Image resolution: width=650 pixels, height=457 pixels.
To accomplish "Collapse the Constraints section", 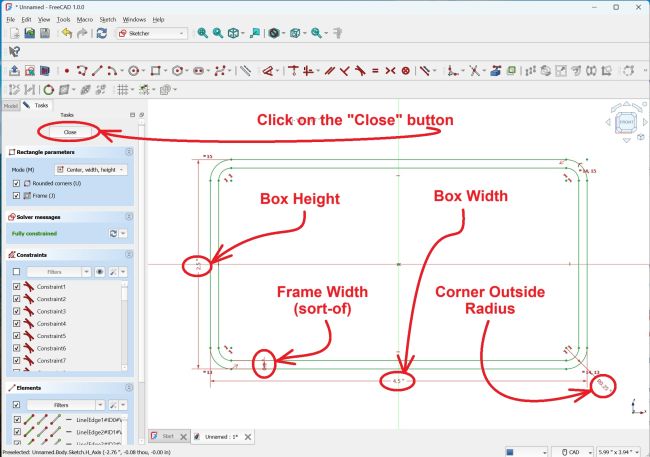I will pos(129,255).
